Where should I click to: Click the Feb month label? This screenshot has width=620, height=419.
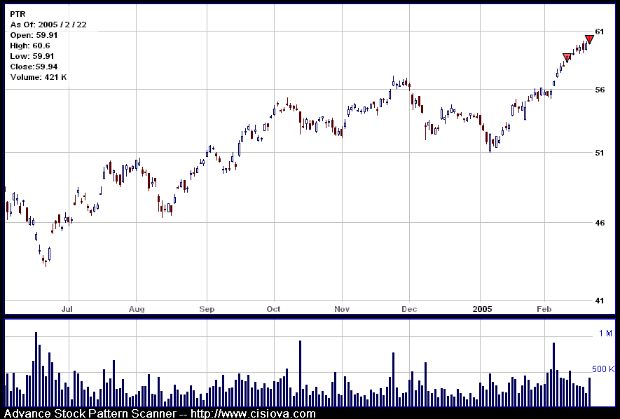coord(544,309)
